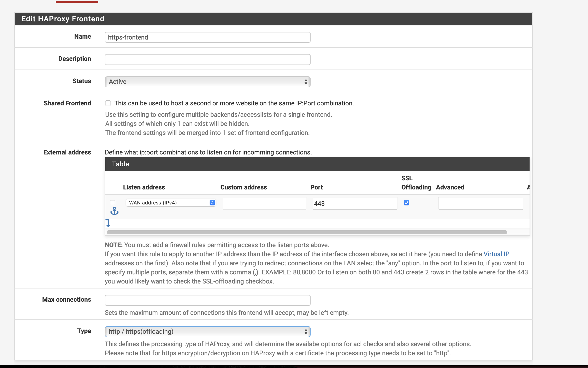Click the Advanced options input field
The height and width of the screenshot is (368, 588).
tap(480, 203)
